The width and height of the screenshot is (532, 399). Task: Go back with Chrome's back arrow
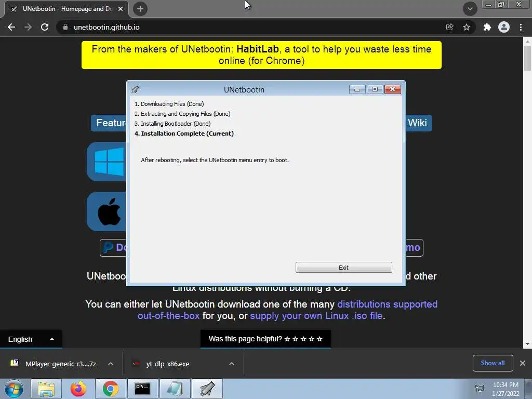[11, 27]
